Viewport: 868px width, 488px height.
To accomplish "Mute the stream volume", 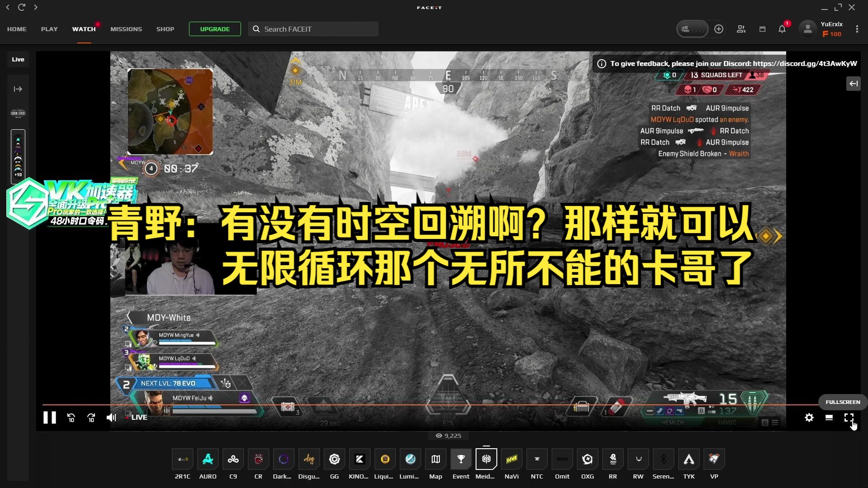I will point(111,418).
